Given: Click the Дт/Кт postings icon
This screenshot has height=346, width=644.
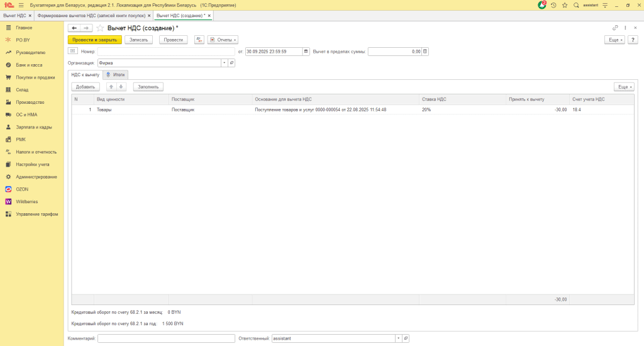Looking at the screenshot, I should tap(199, 40).
